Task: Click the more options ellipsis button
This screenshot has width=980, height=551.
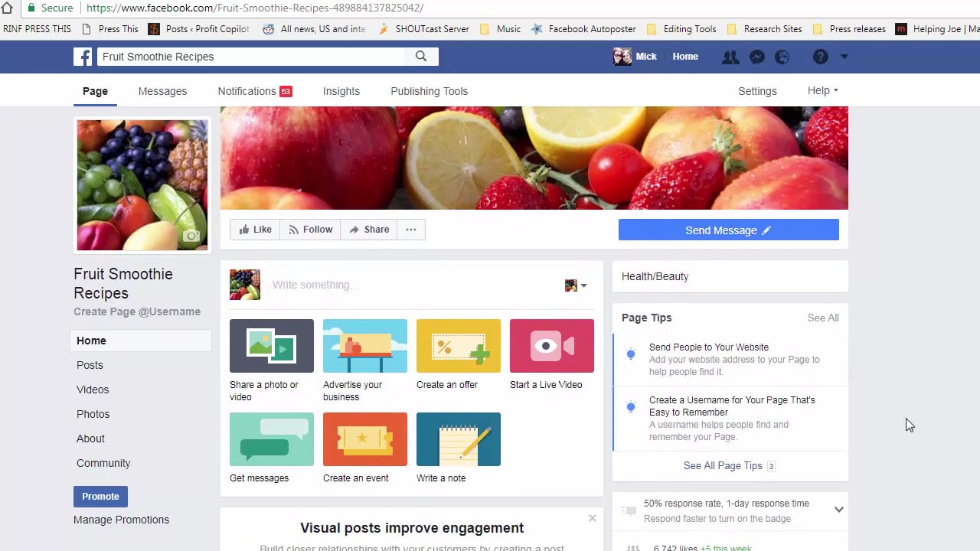Action: click(x=411, y=230)
